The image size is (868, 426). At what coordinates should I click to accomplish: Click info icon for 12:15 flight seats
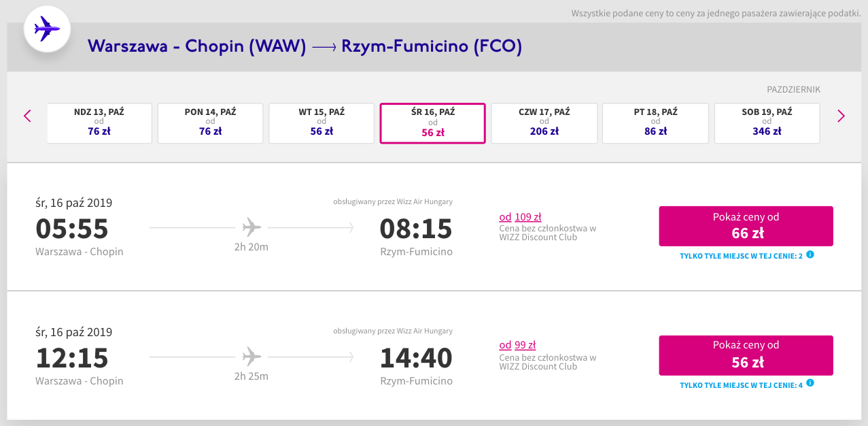pos(810,384)
